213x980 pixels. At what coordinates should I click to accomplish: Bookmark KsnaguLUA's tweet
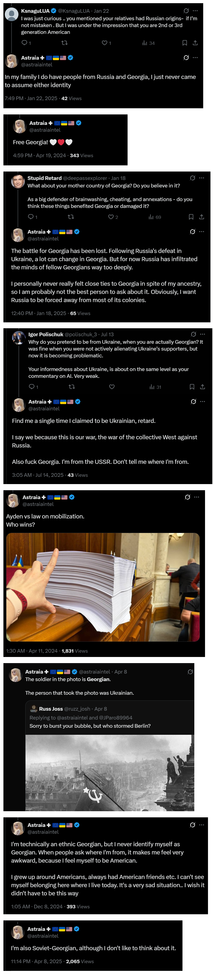tap(185, 43)
